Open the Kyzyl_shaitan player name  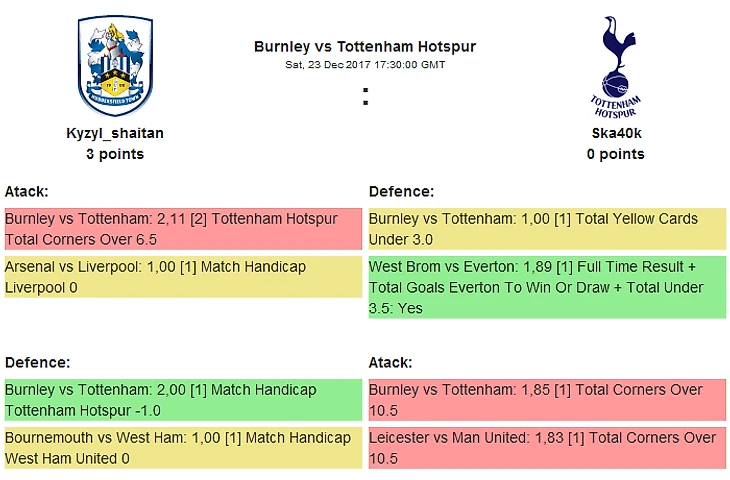point(115,133)
